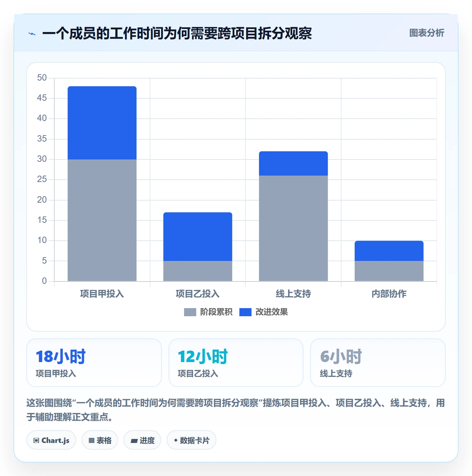472x476 pixels.
Task: Click the gray segment of 项目甲投入 bar
Action: pos(102,220)
